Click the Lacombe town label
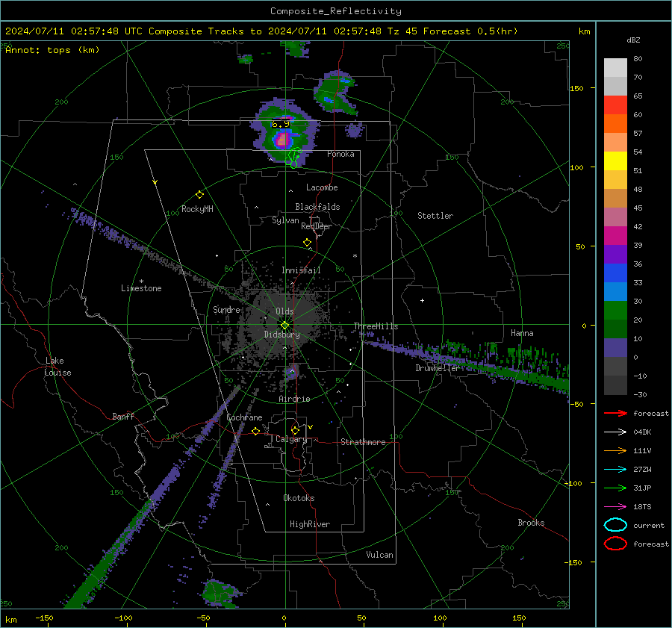The image size is (672, 628). click(x=322, y=187)
